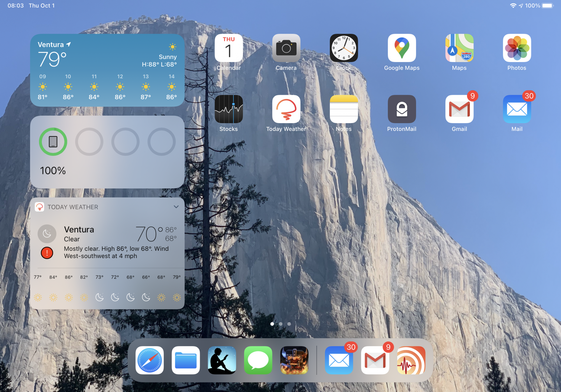Open Calendar showing Thursday 1
561x392 pixels.
(229, 48)
